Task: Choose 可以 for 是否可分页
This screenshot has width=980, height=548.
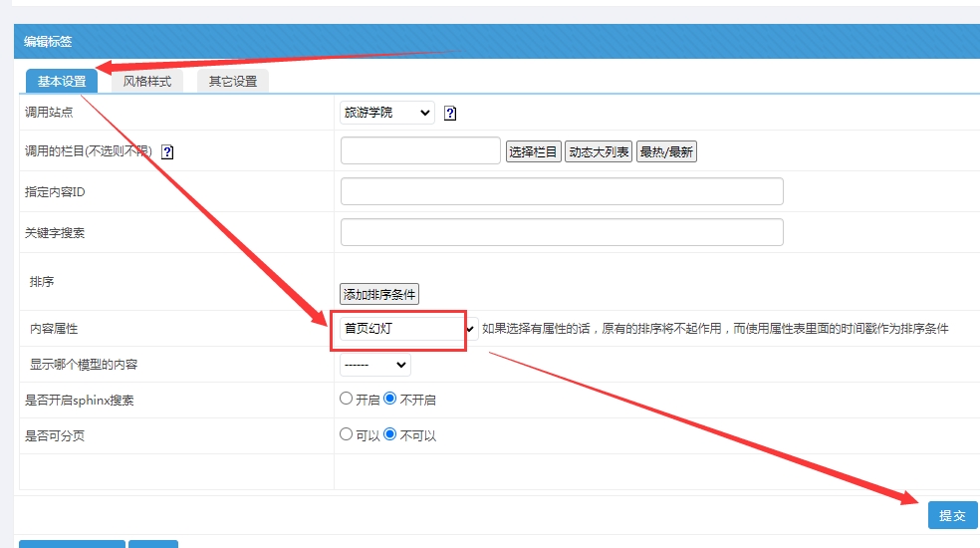Action: click(x=347, y=434)
